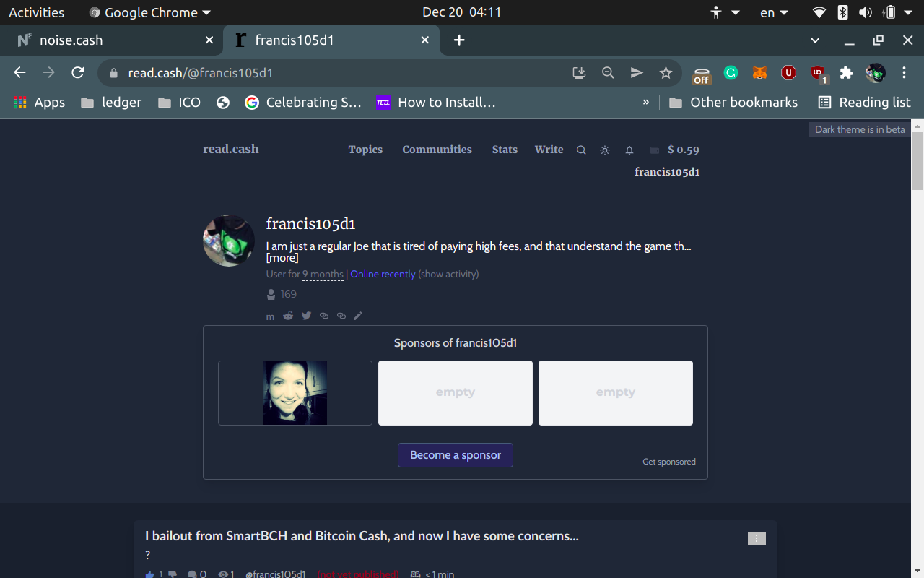Close the francis105d1 tab
924x578 pixels.
(x=425, y=40)
